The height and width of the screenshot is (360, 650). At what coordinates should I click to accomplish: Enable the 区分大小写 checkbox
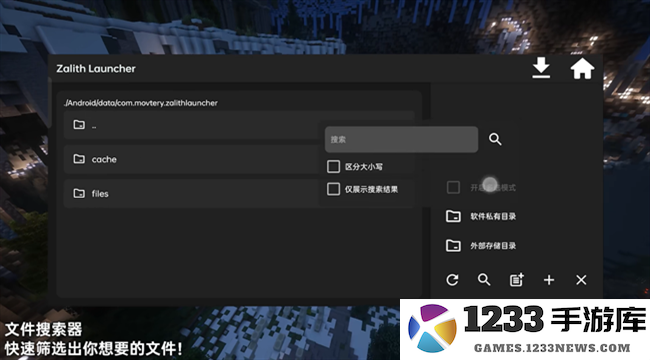(333, 167)
